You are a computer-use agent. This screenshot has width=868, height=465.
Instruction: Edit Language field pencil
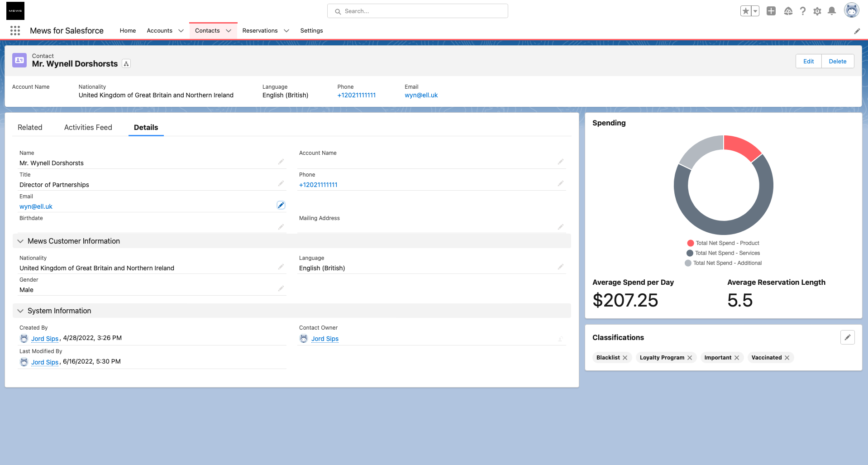pos(561,267)
